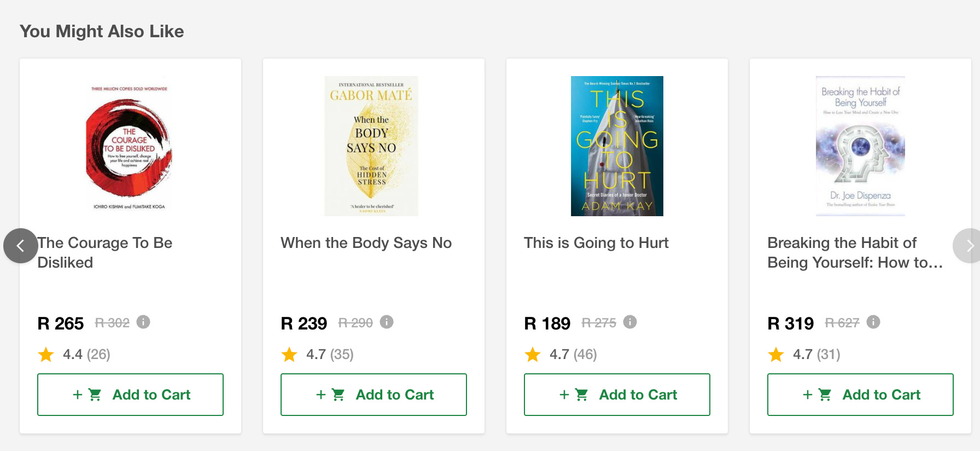
Task: Click When the Body Says No book cover
Action: coord(371,146)
